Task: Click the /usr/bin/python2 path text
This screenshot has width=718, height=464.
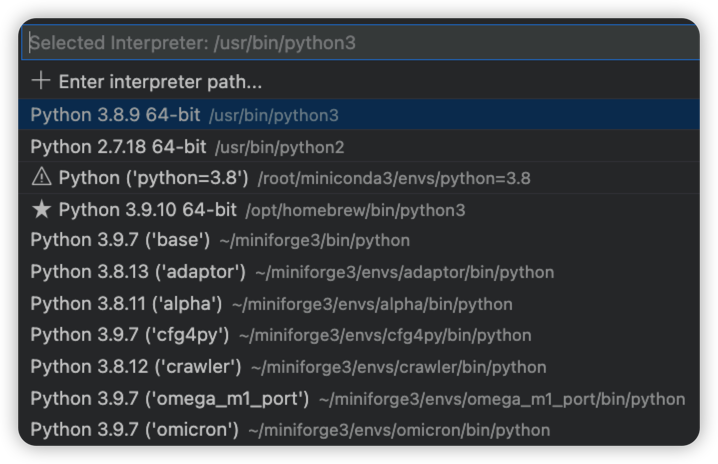Action: 279,148
